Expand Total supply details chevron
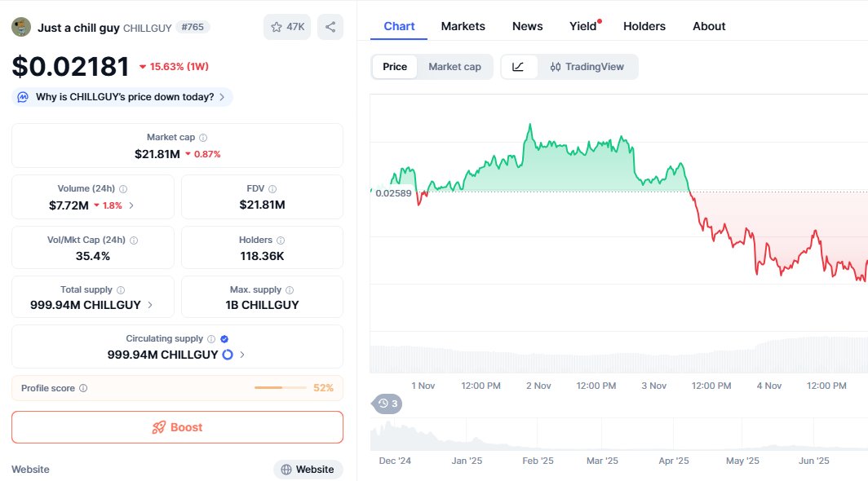The width and height of the screenshot is (868, 481). coord(149,306)
